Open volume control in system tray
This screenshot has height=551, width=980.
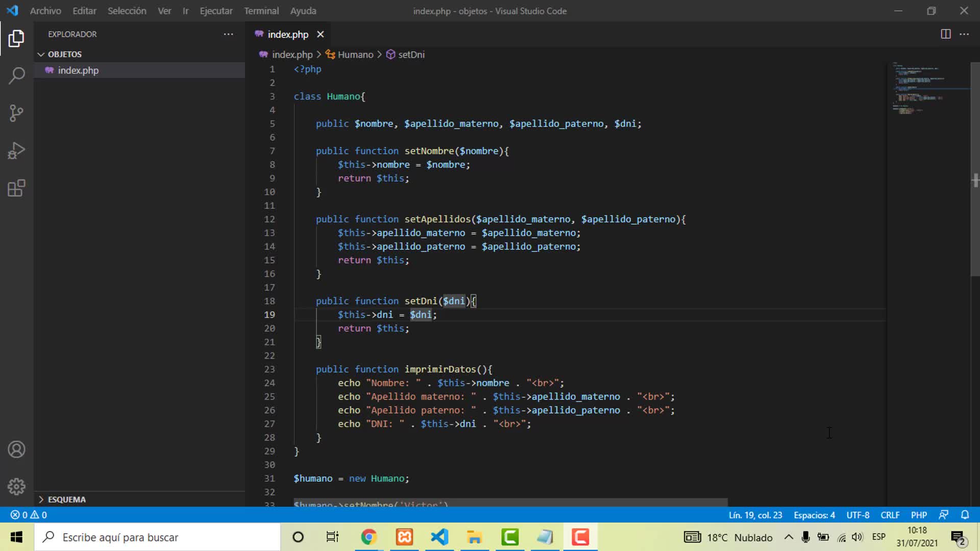pyautogui.click(x=857, y=537)
